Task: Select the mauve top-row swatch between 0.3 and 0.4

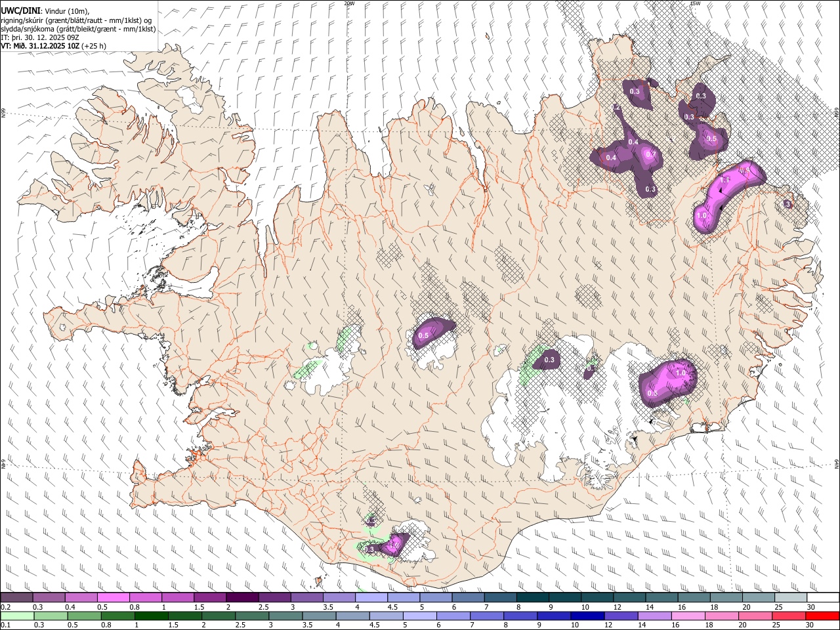Action: click(49, 598)
